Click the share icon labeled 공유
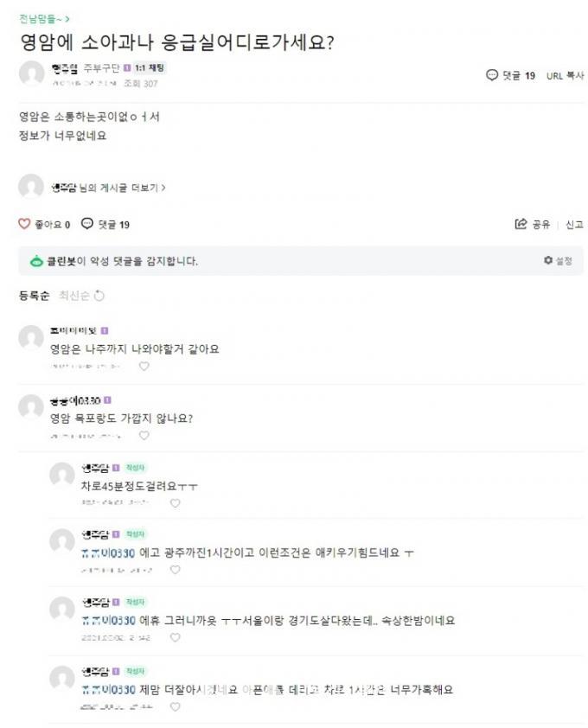Image resolution: width=588 pixels, height=728 pixels. point(521,224)
